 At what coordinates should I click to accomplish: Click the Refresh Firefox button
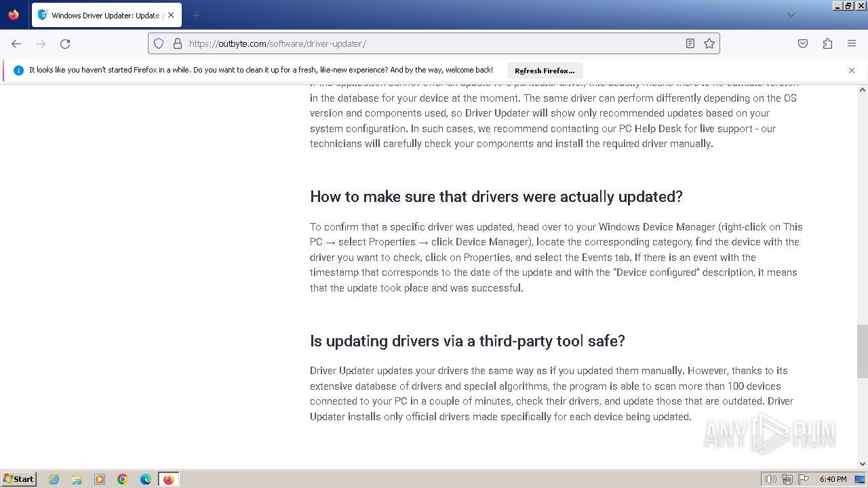pos(545,70)
